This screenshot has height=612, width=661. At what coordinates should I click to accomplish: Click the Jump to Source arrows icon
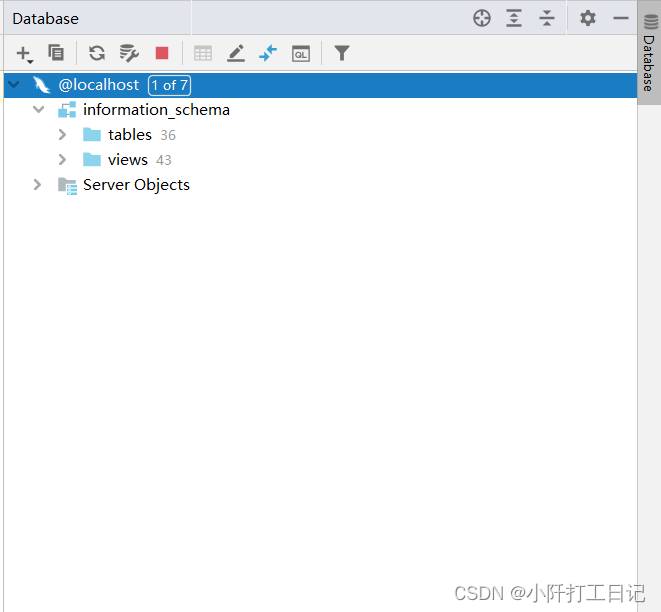coord(268,53)
